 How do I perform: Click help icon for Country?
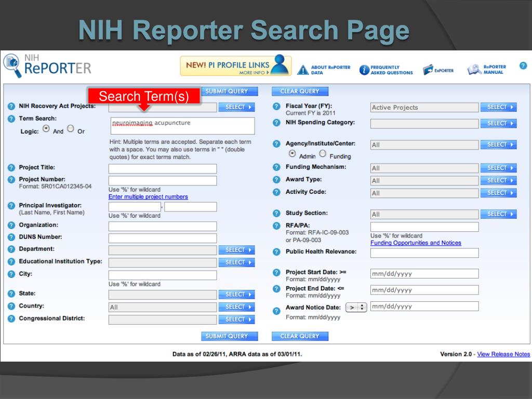click(x=11, y=306)
